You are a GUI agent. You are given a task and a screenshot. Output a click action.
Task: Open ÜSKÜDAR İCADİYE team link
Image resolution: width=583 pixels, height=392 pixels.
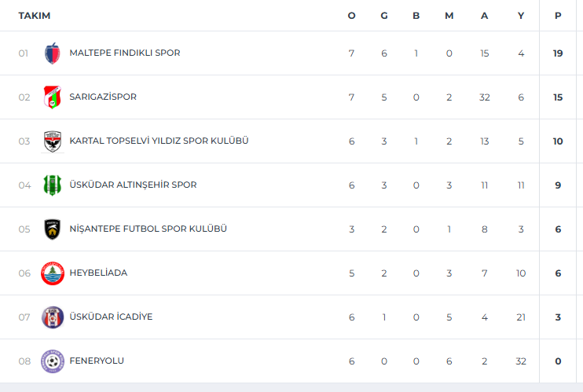(111, 317)
